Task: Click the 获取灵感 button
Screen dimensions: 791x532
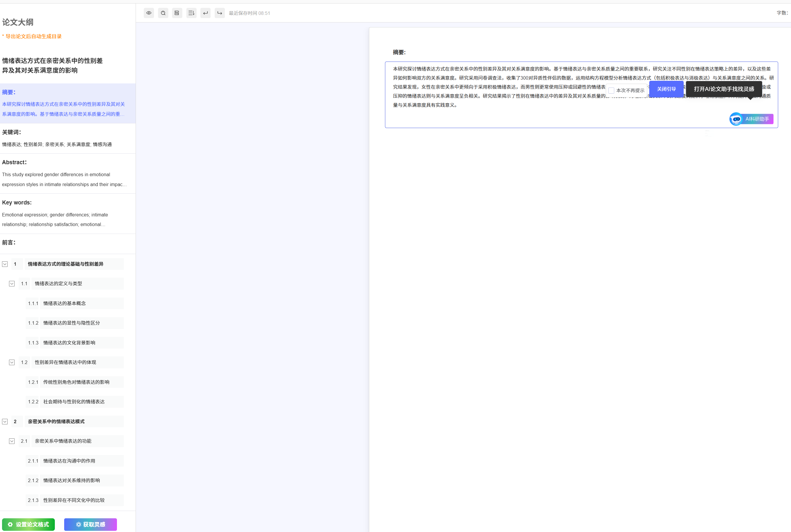Action: 90,524
